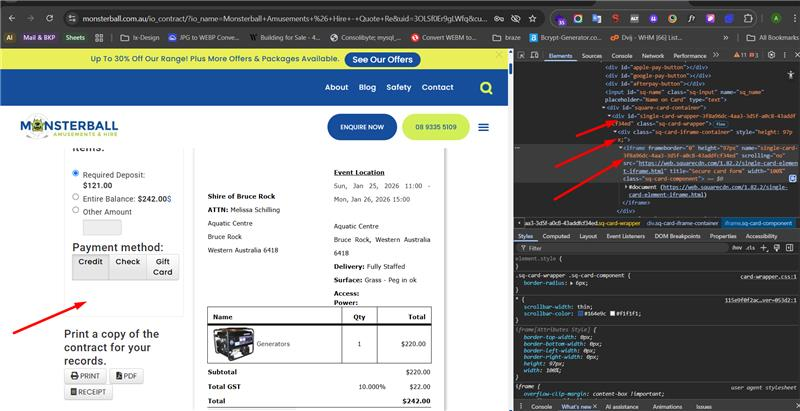Open the hamburger menu beside the phone number
This screenshot has height=411, width=800.
click(x=483, y=128)
